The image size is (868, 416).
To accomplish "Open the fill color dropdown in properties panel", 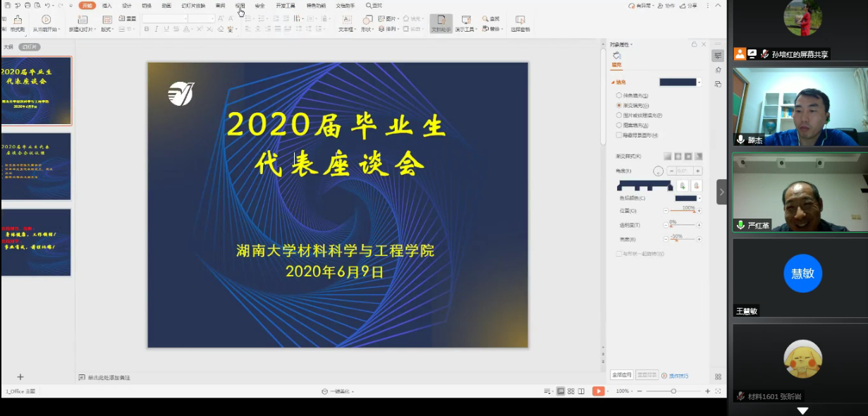I will pyautogui.click(x=699, y=82).
